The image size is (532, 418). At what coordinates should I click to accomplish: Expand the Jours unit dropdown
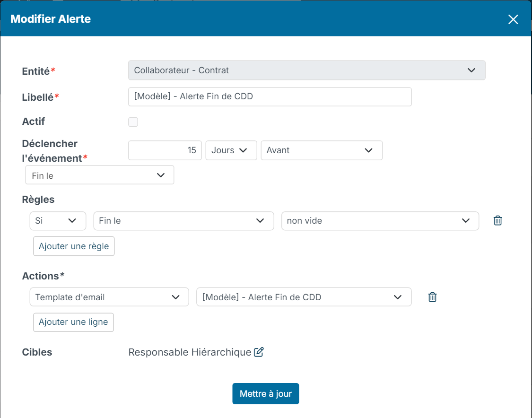231,150
